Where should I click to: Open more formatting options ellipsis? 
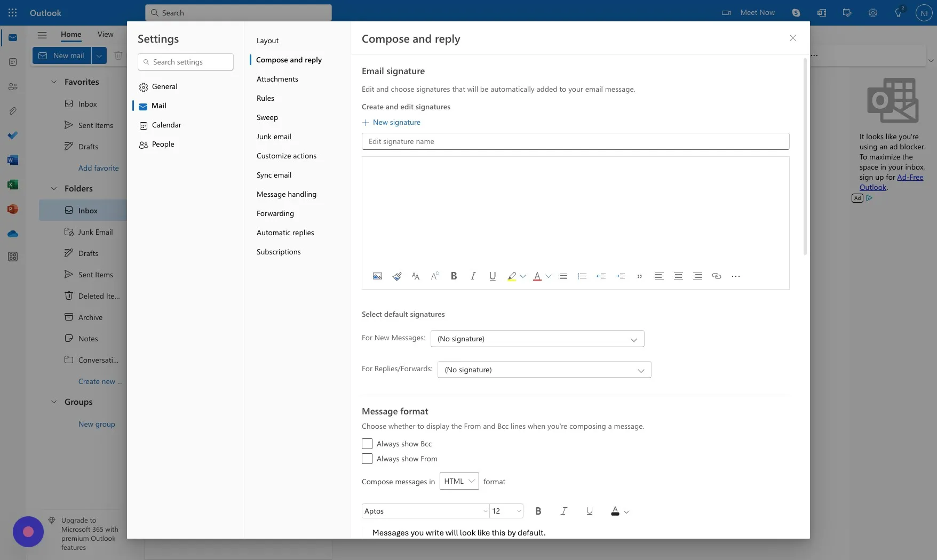point(736,276)
